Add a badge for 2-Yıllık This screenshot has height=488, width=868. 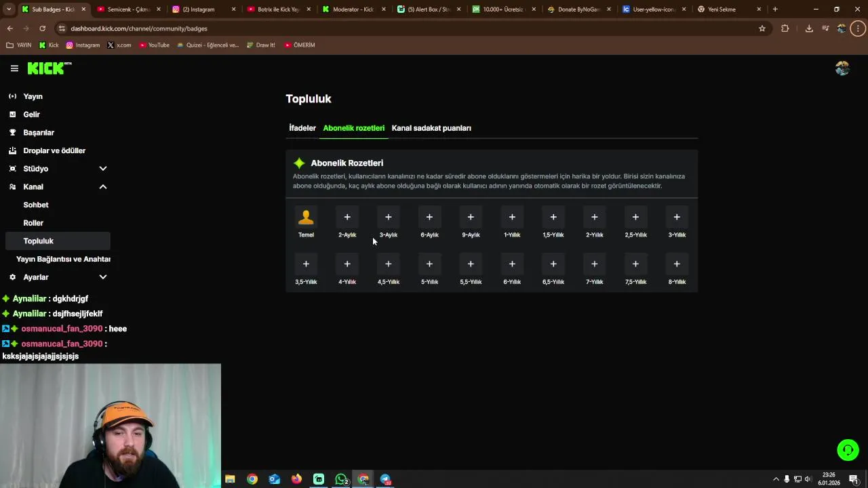[595, 217]
